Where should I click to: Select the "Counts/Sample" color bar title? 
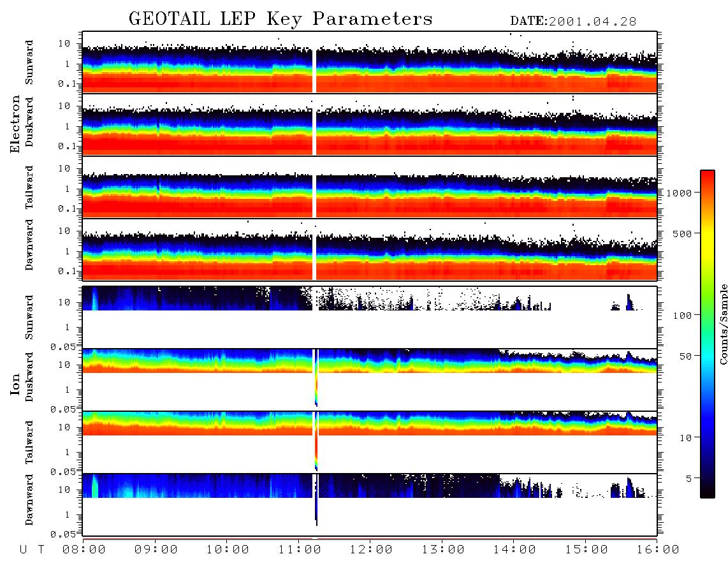723,324
